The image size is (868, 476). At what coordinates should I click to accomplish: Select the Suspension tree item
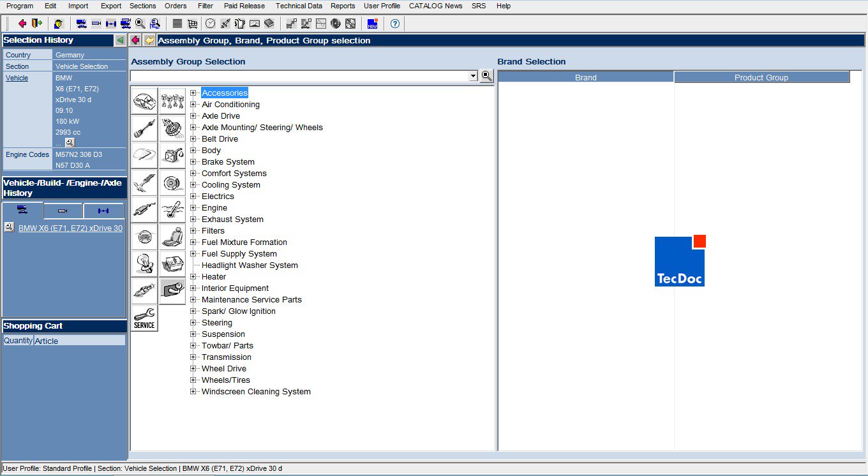pos(222,334)
